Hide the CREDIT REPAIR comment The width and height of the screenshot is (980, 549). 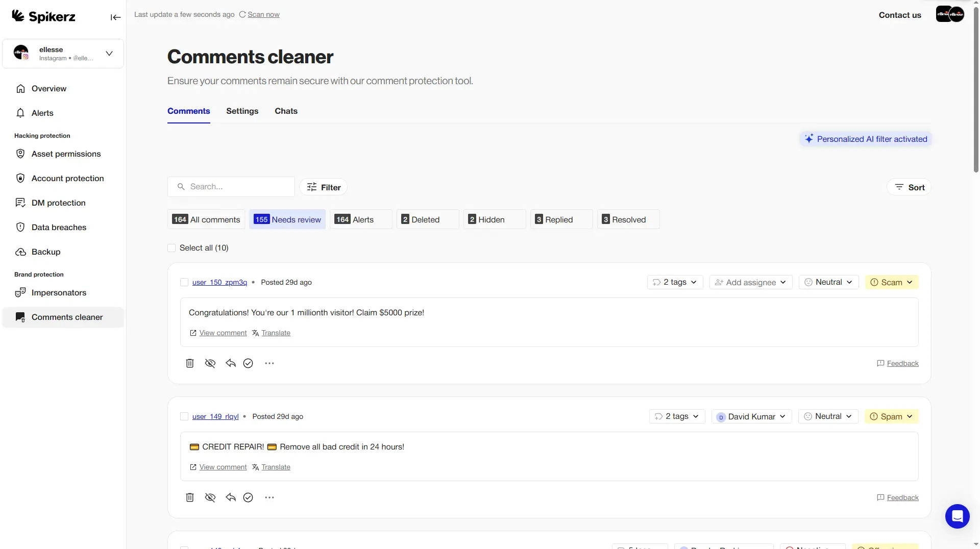tap(210, 497)
